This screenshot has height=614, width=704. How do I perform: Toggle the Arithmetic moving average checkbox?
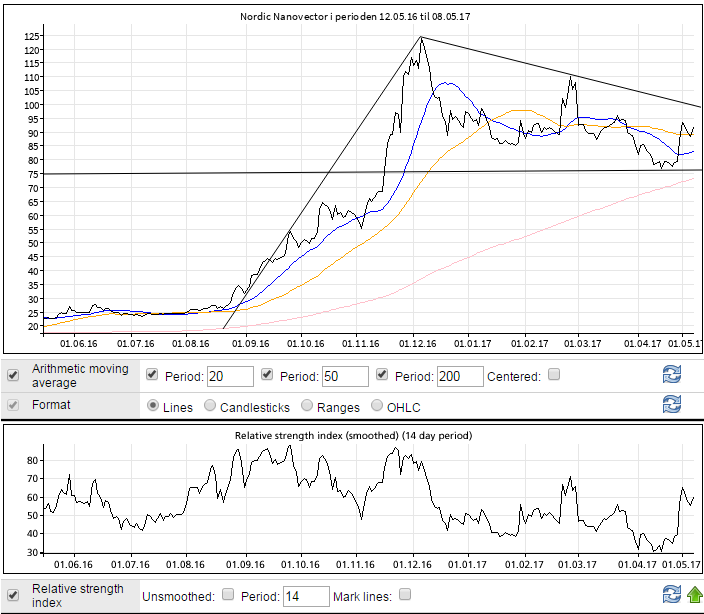tap(13, 375)
